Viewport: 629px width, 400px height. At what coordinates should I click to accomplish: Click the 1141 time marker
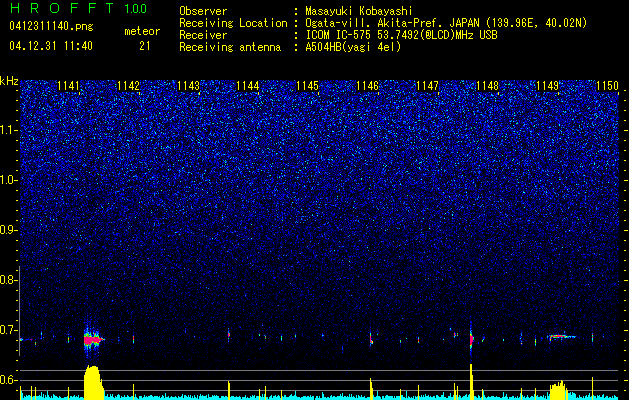[x=69, y=86]
